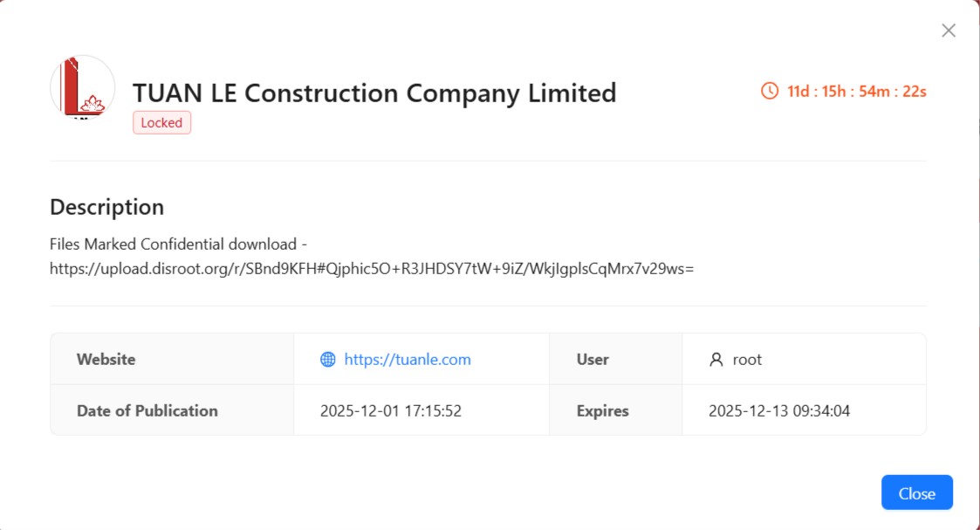This screenshot has height=530, width=980.
Task: Expand the Website row details
Action: (107, 359)
